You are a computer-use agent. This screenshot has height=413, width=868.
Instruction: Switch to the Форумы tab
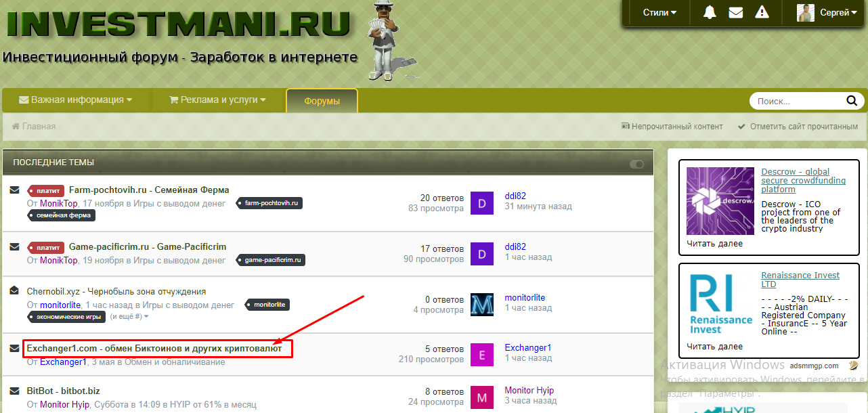pos(322,101)
